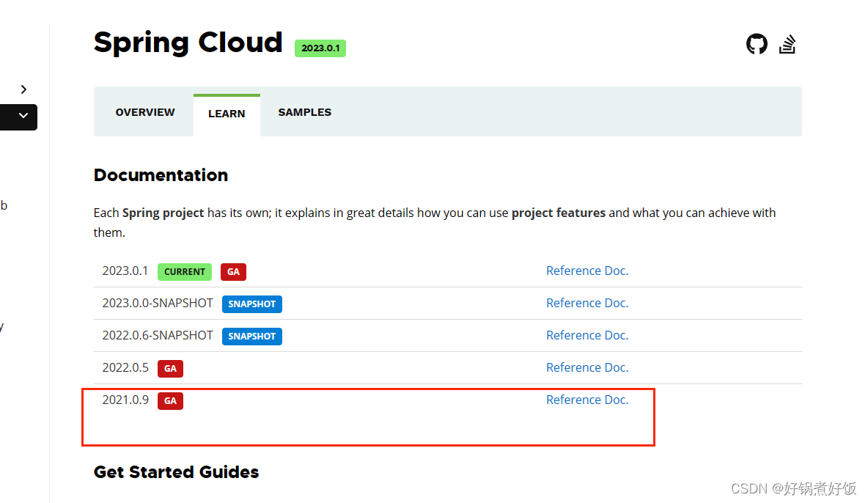Open the Spring Cloud GitHub repository icon
Viewport: 868px width, 503px height.
coord(757,44)
